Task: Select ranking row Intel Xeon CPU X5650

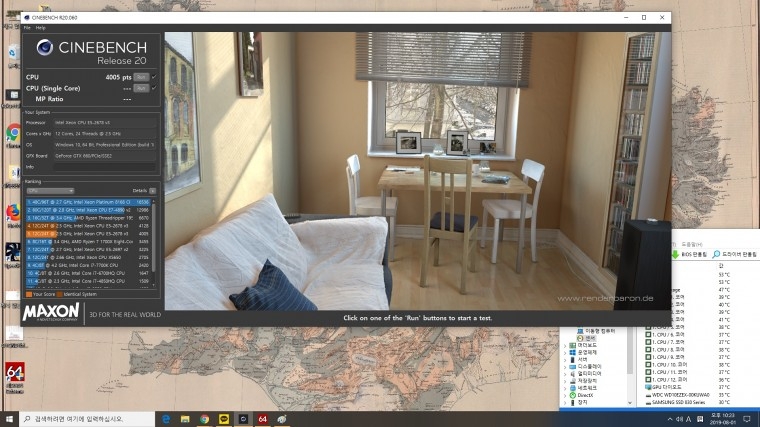Action: click(x=88, y=257)
